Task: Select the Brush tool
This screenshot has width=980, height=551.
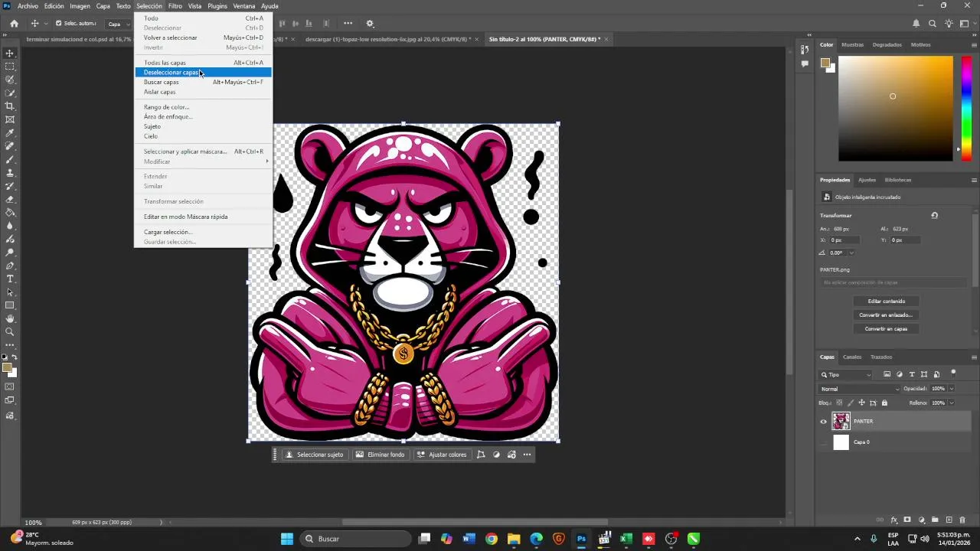Action: pos(10,160)
